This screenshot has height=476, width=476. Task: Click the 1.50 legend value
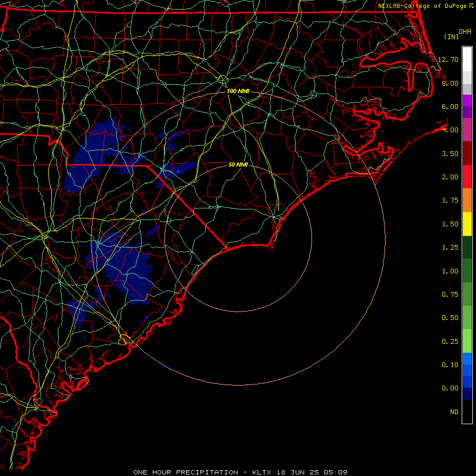pyautogui.click(x=450, y=224)
